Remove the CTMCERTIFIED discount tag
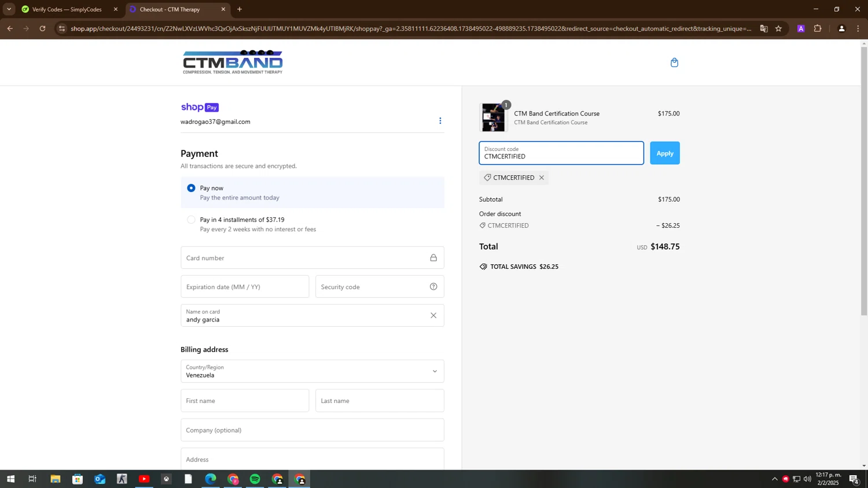 [x=542, y=178]
